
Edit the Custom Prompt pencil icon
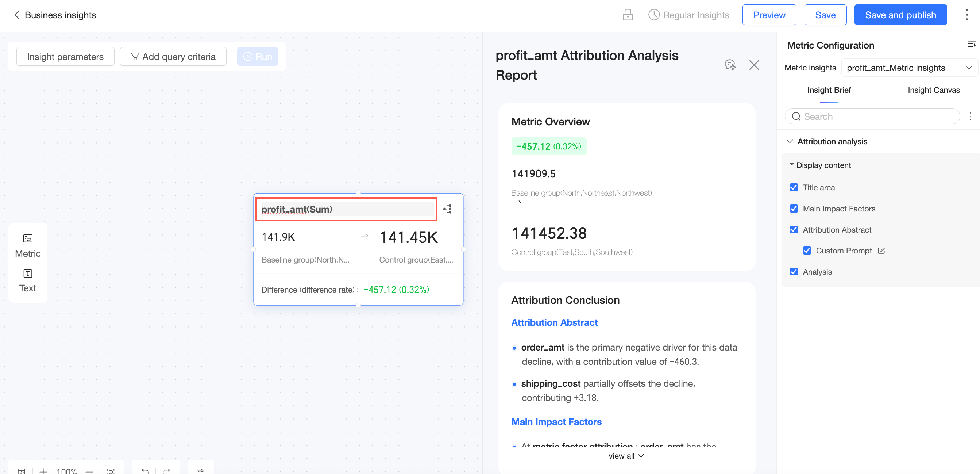point(881,251)
